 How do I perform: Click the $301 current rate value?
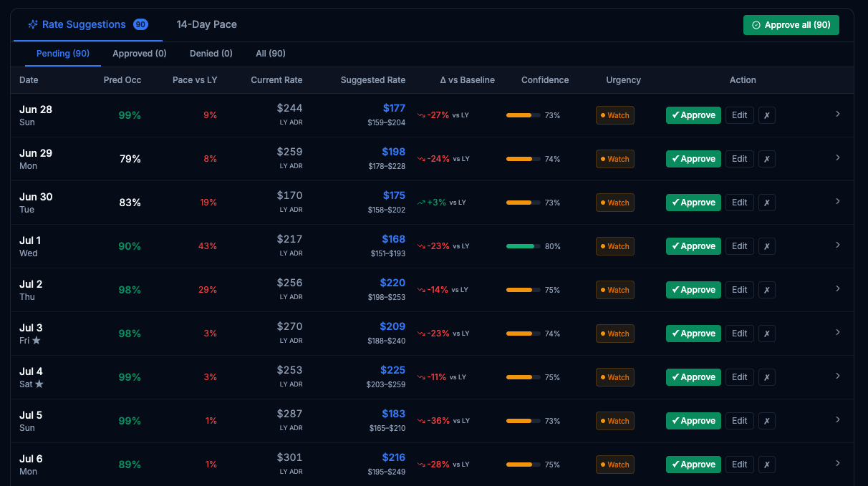(290, 457)
